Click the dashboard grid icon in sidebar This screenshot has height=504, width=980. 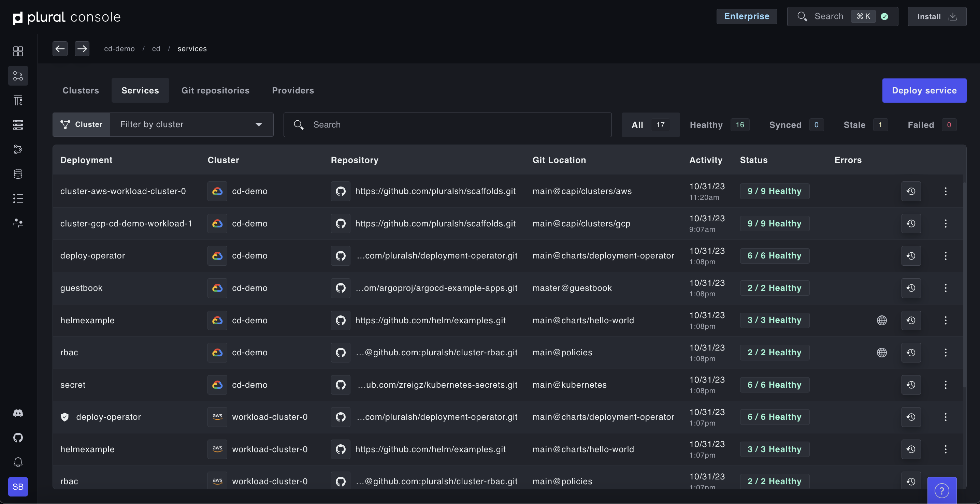point(18,51)
